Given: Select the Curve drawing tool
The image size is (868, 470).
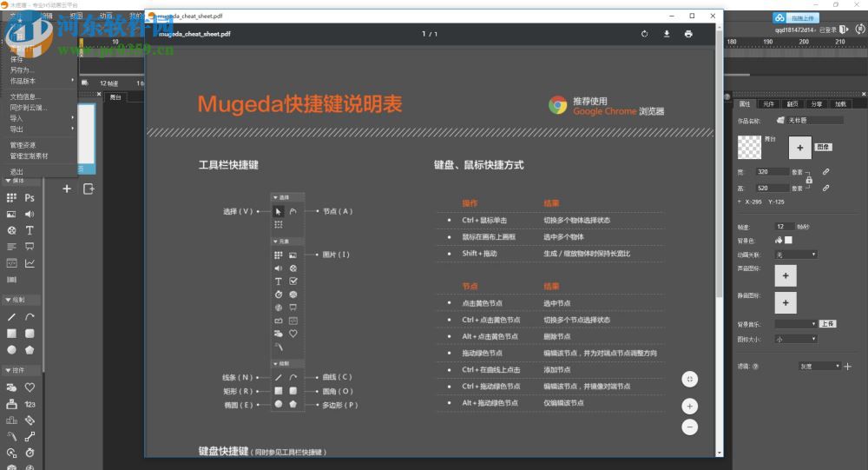Looking at the screenshot, I should (30, 317).
